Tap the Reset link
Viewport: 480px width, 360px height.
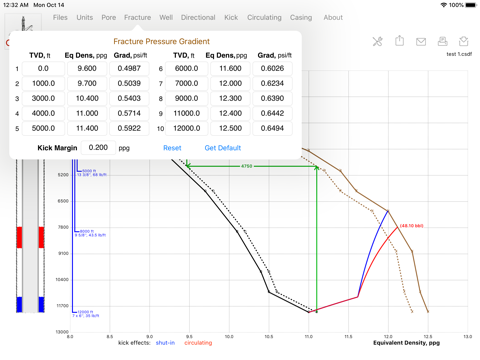click(x=172, y=148)
